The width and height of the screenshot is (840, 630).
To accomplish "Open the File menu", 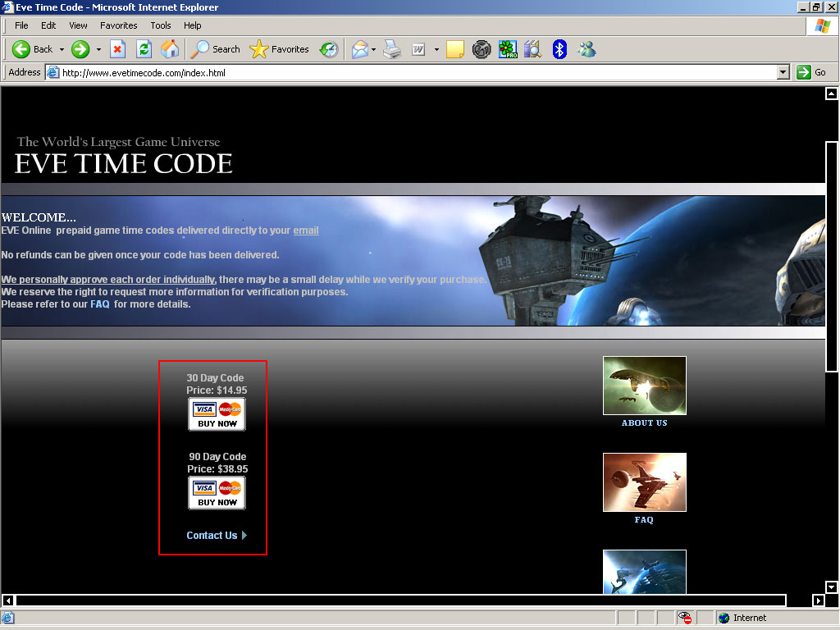I will coord(21,25).
